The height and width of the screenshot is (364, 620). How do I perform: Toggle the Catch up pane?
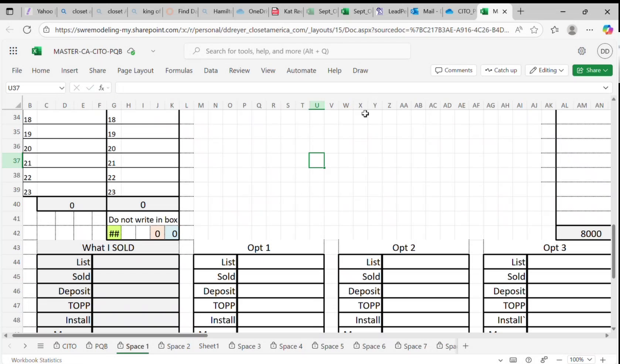click(501, 70)
